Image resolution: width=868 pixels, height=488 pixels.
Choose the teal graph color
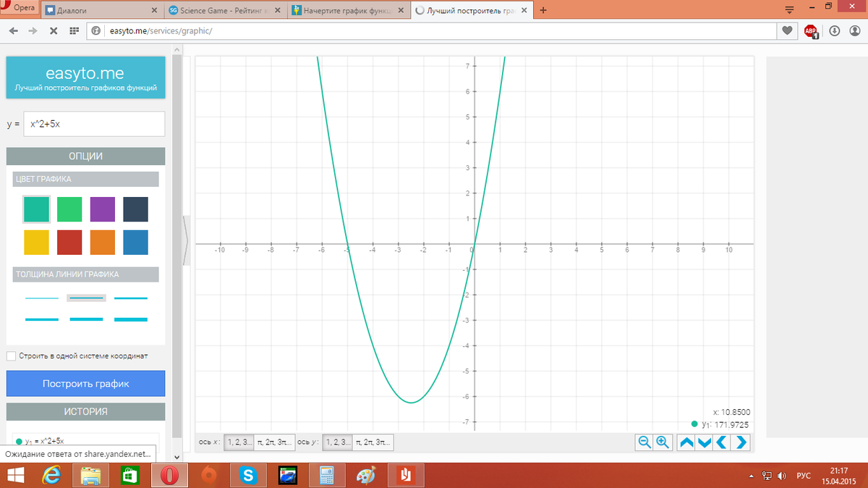(36, 209)
